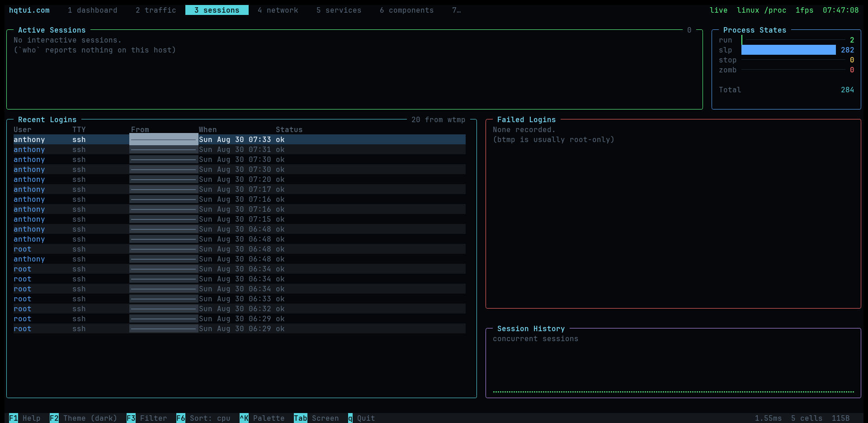Expand the truncated 7… tab

[457, 10]
